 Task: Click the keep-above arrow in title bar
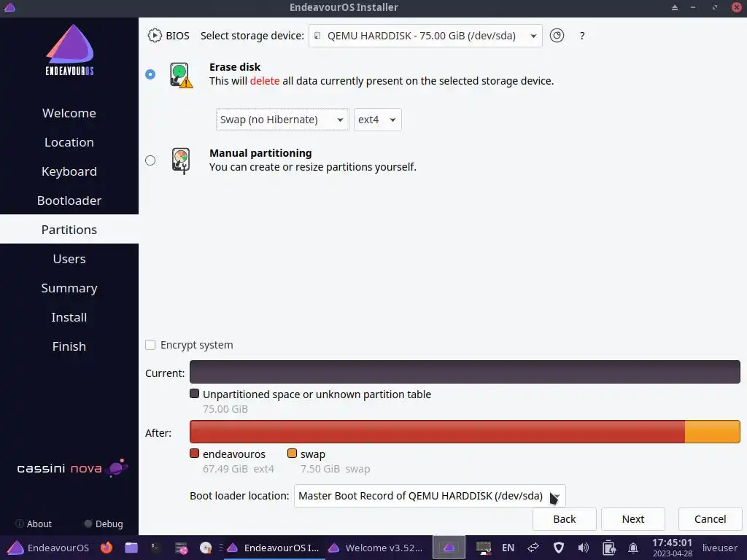click(675, 7)
